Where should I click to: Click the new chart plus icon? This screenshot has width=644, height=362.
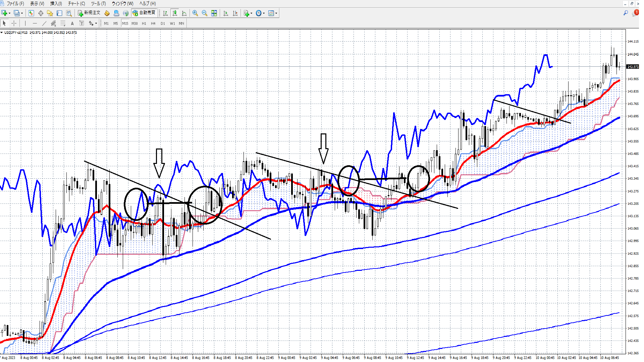pos(4,13)
